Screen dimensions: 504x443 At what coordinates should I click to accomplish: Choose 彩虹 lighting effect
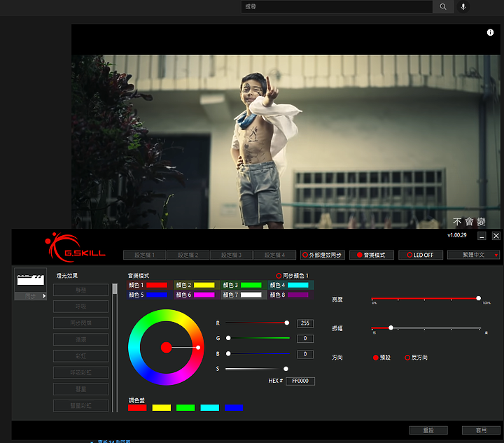pyautogui.click(x=80, y=356)
